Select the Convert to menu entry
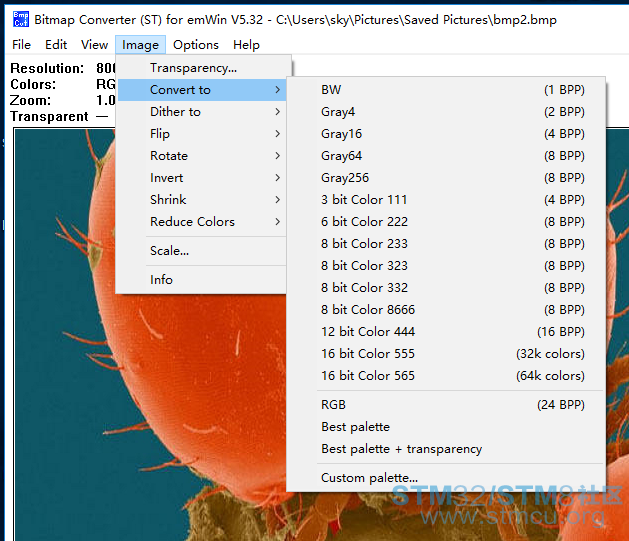This screenshot has width=629, height=541. [202, 90]
